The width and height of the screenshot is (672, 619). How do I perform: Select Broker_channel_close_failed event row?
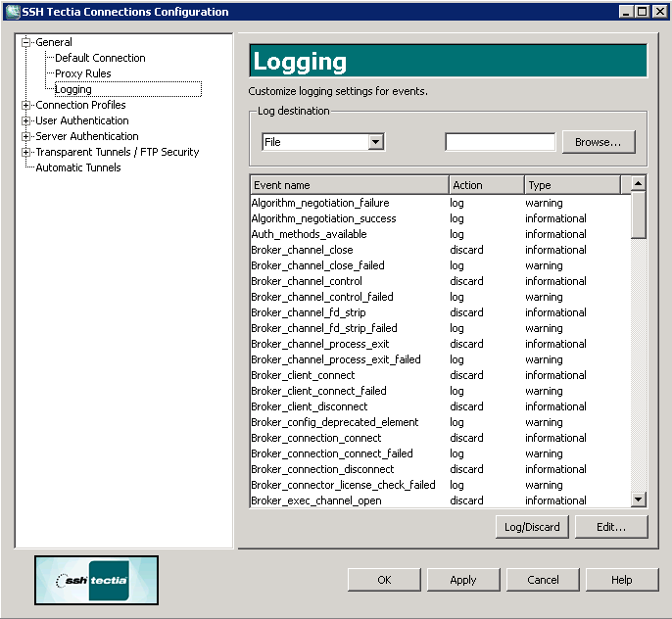pos(441,265)
